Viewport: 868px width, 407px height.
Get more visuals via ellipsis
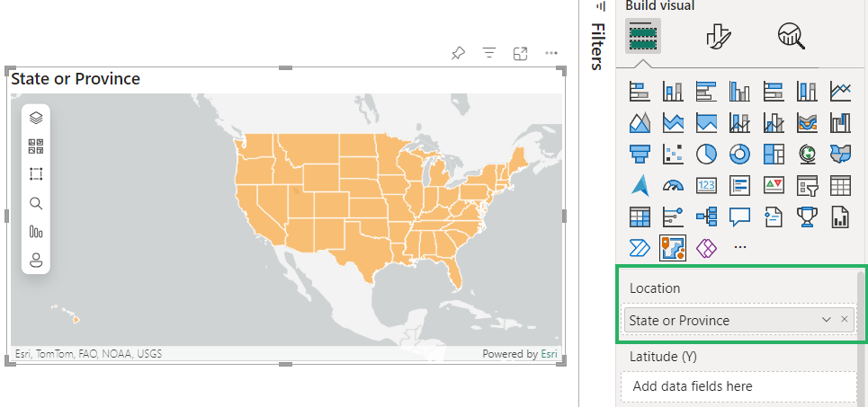(740, 248)
